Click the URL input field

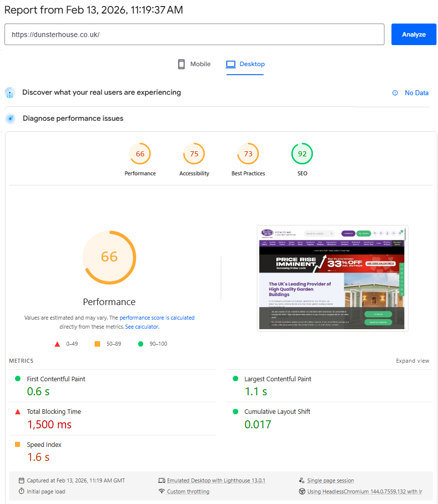[x=194, y=34]
